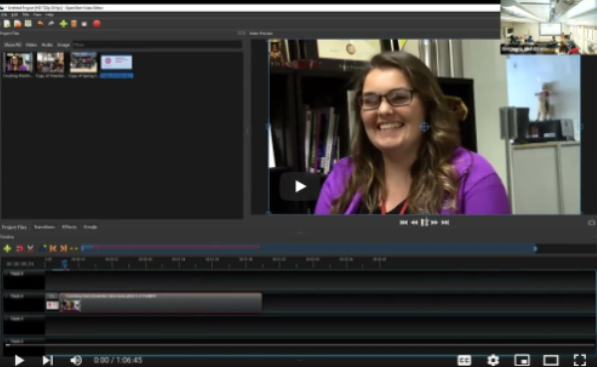
Task: Click the red Export Video button
Action: click(97, 24)
